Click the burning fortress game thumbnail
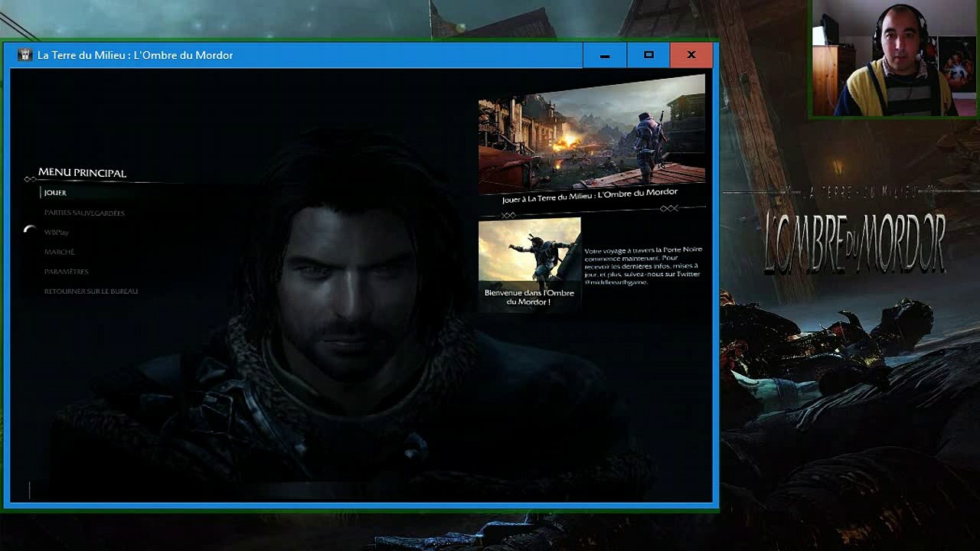The height and width of the screenshot is (551, 980). [592, 132]
